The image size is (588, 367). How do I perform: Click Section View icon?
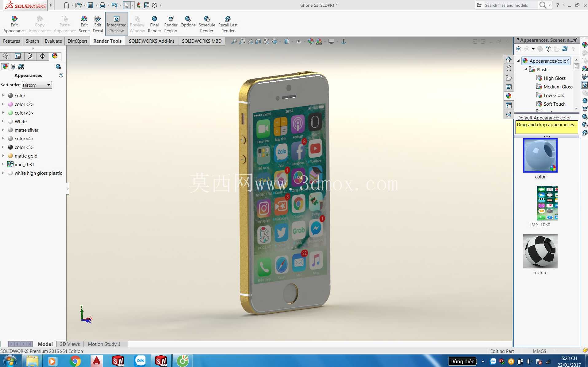[x=258, y=41]
